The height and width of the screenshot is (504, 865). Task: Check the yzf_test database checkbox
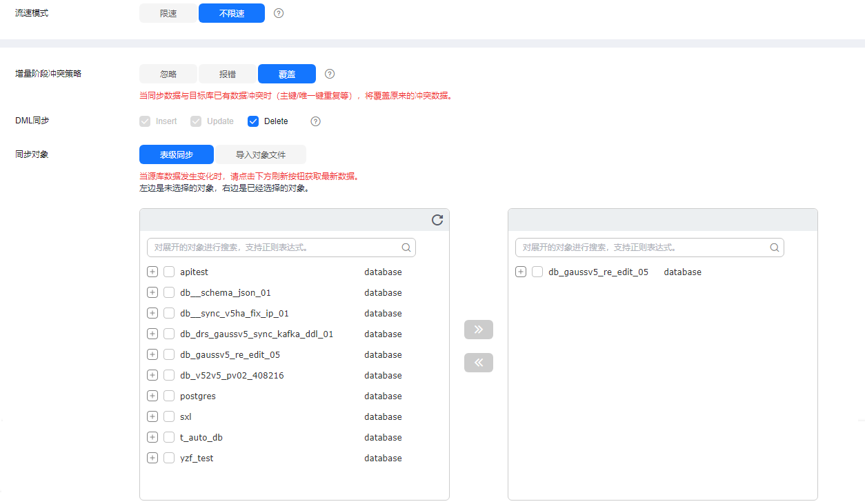tap(169, 458)
